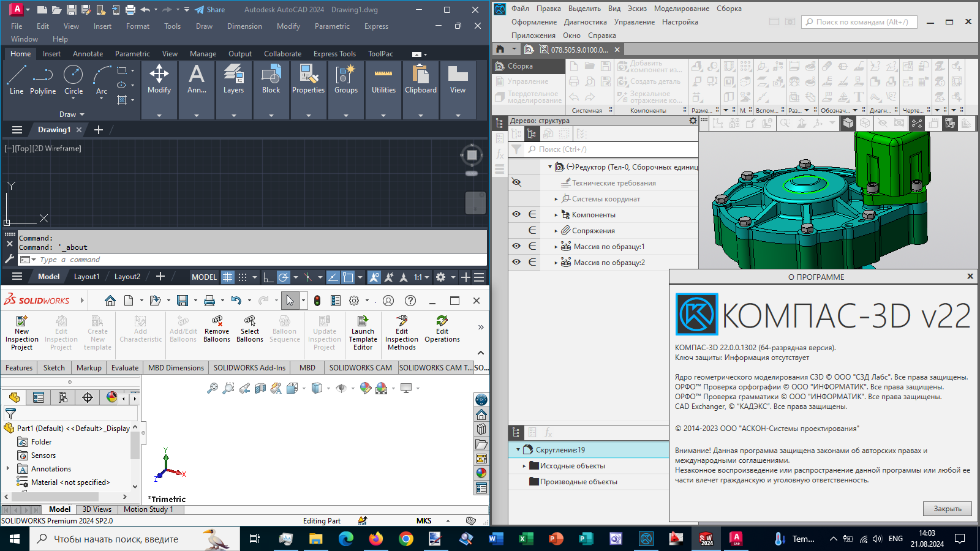Click the SolidWorks Options gear icon

tap(354, 301)
